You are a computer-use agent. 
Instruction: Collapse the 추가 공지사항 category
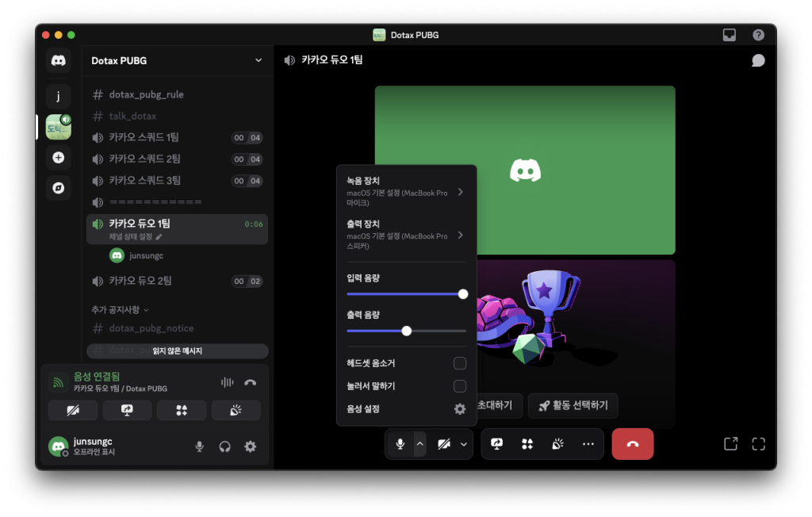pyautogui.click(x=121, y=309)
